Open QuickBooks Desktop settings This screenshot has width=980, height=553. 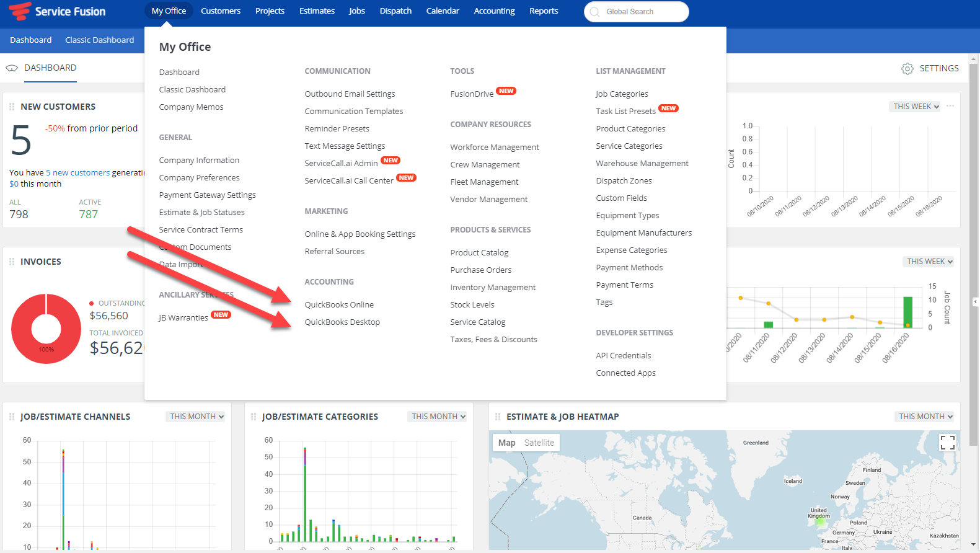(x=342, y=322)
